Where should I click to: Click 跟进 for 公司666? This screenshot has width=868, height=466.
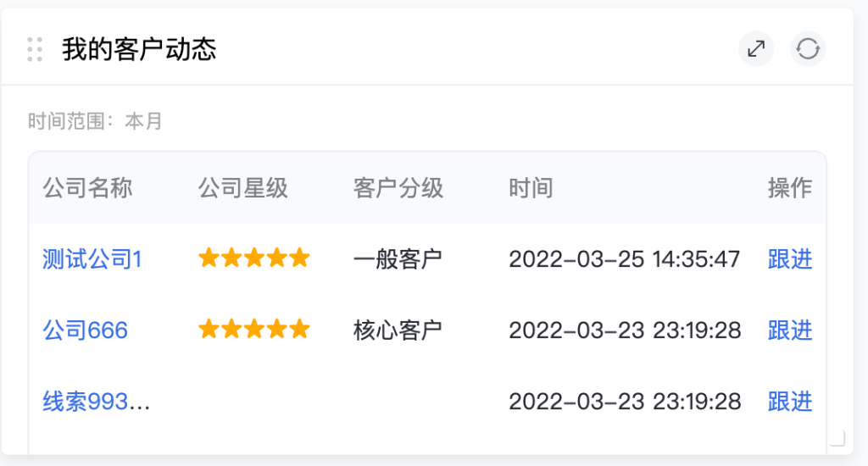point(789,330)
